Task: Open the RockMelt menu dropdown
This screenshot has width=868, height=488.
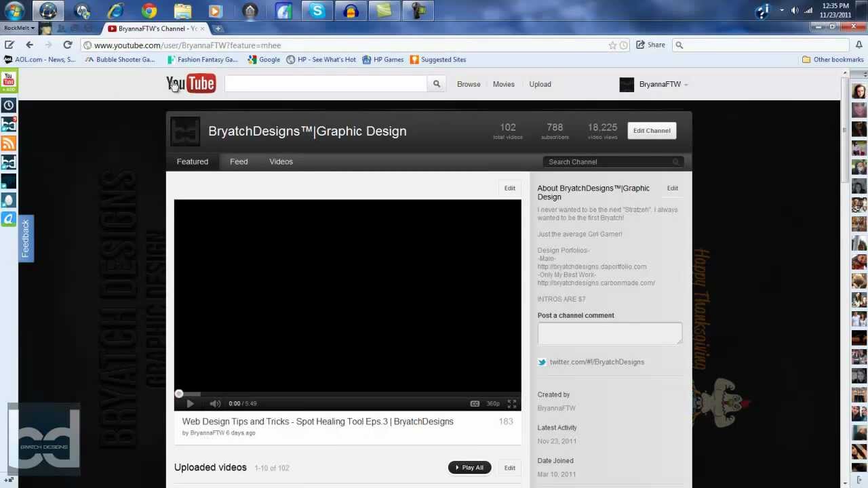Action: pos(19,28)
